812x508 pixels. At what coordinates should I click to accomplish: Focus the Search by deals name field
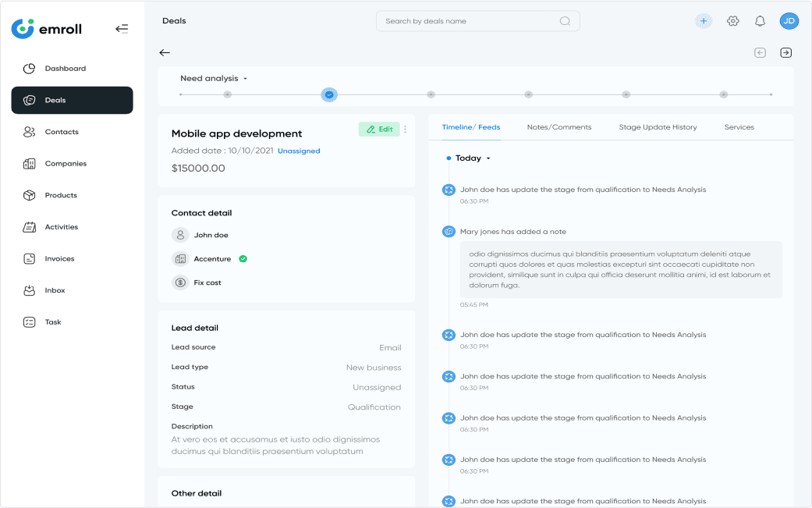pyautogui.click(x=468, y=21)
